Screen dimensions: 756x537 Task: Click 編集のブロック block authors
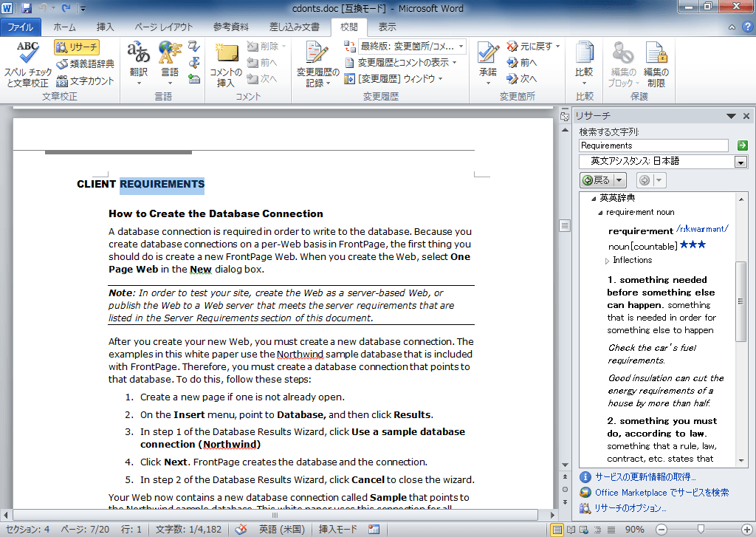[x=623, y=65]
